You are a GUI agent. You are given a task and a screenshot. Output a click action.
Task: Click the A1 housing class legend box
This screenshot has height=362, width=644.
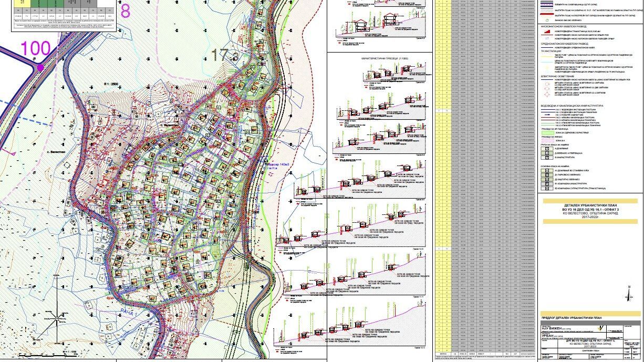click(x=546, y=172)
